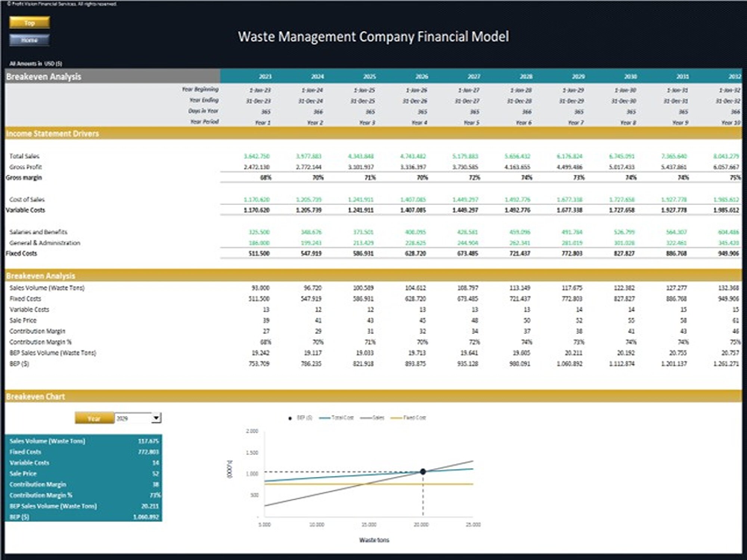The image size is (747, 560).
Task: Click the Waste Management Company Financial Model title
Action: (373, 37)
